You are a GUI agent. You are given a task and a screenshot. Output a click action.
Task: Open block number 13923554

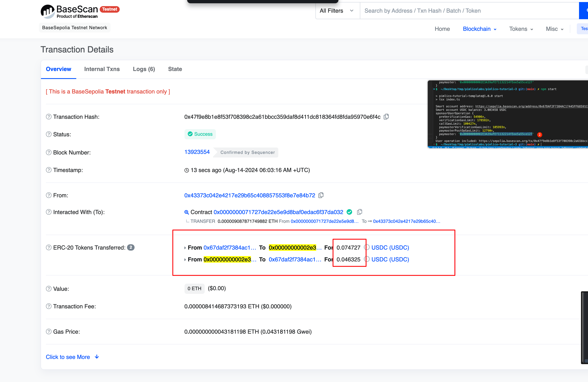click(x=197, y=152)
